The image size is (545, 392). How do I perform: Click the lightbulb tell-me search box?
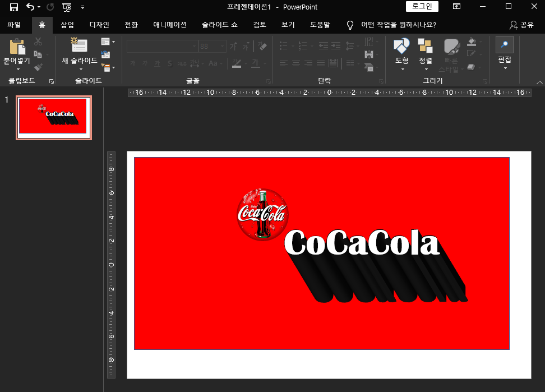click(391, 25)
